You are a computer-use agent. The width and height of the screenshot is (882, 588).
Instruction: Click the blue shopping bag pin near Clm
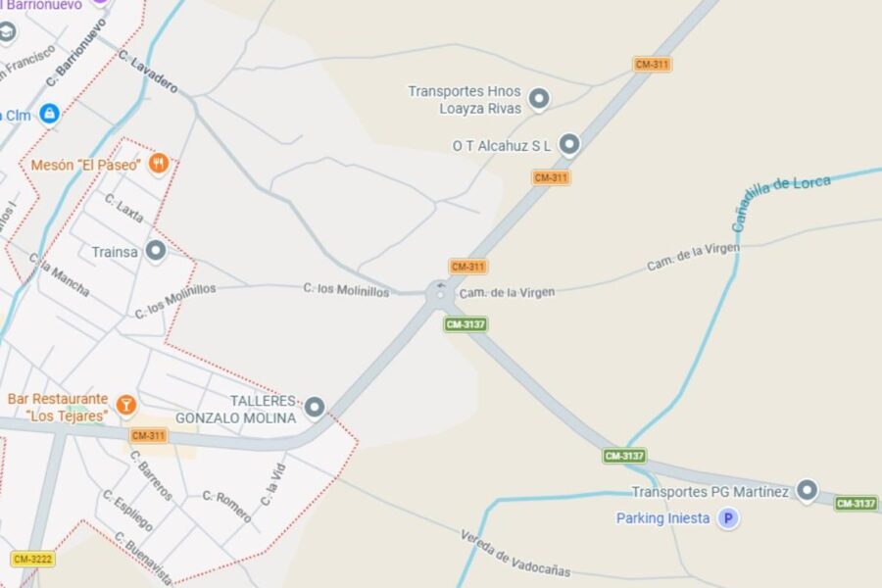coord(49,115)
